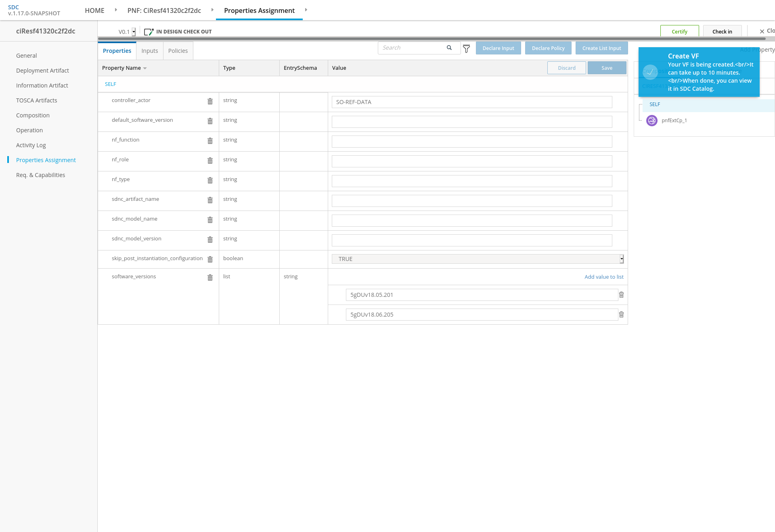Image resolution: width=775 pixels, height=532 pixels.
Task: Edit the nf_role value field
Action: coord(472,161)
